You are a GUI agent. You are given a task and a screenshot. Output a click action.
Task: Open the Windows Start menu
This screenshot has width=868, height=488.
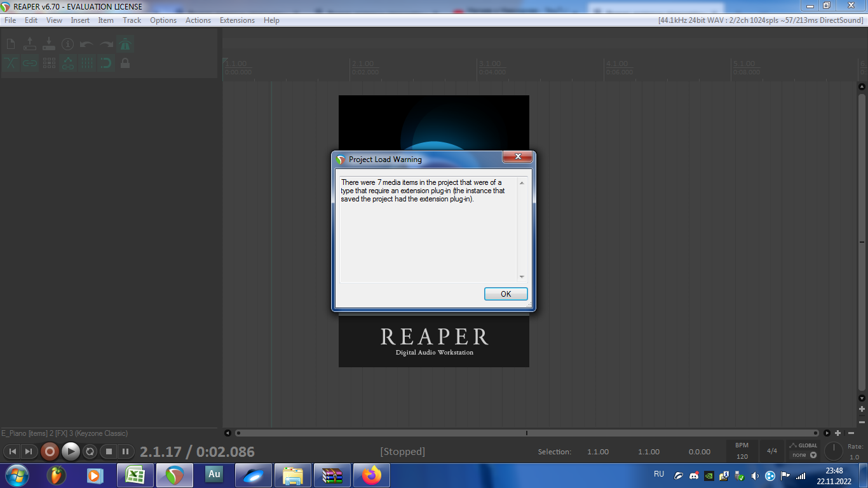[16, 475]
